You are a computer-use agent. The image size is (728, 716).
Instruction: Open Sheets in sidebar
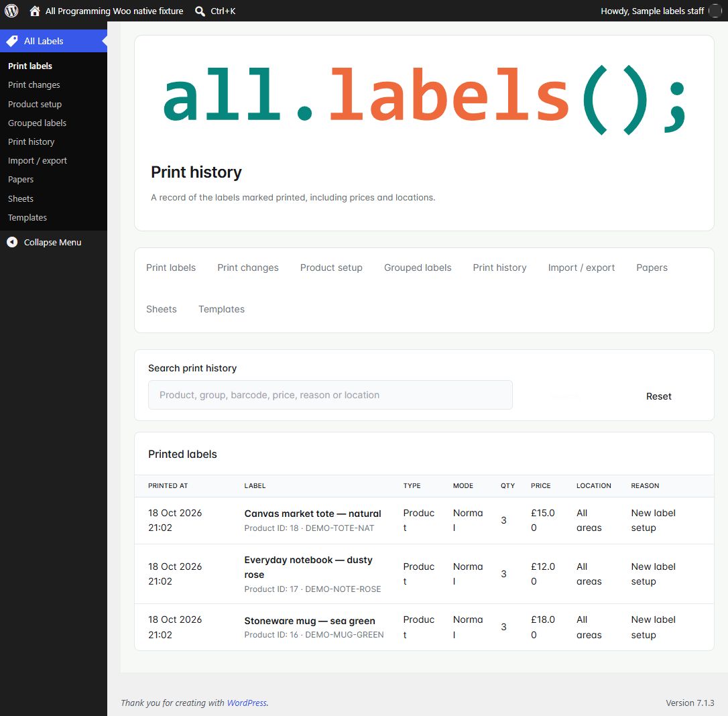tap(21, 198)
